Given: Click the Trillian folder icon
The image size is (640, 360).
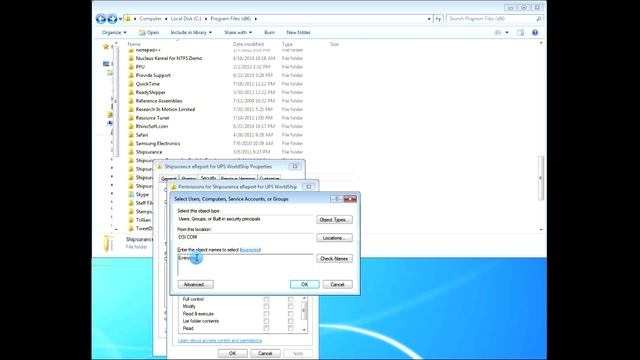Looking at the screenshot, I should (131, 220).
